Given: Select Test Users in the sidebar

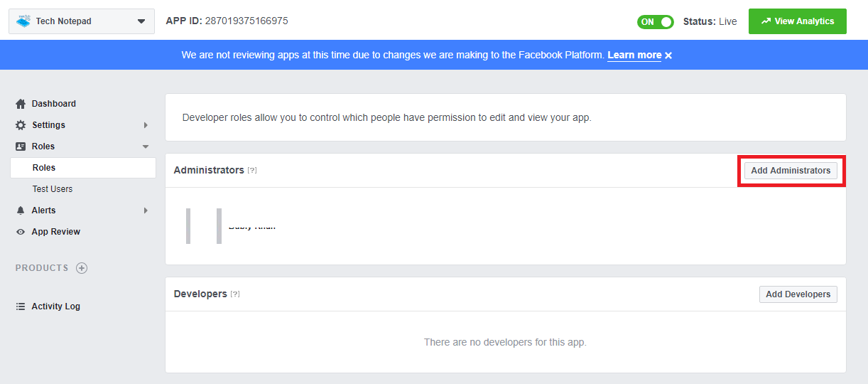Looking at the screenshot, I should 53,189.
